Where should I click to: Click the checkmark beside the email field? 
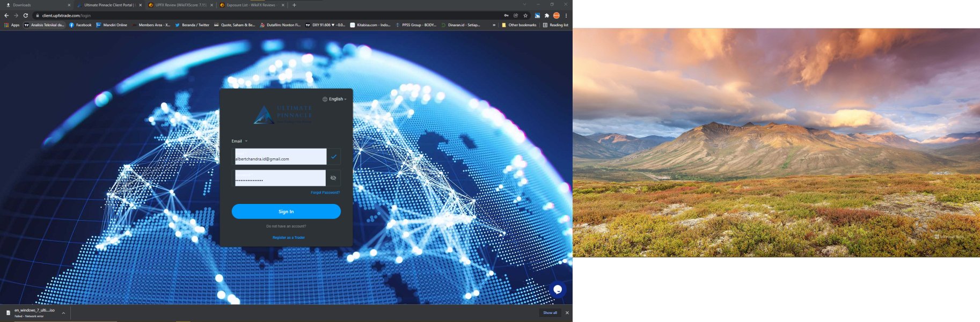tap(333, 156)
